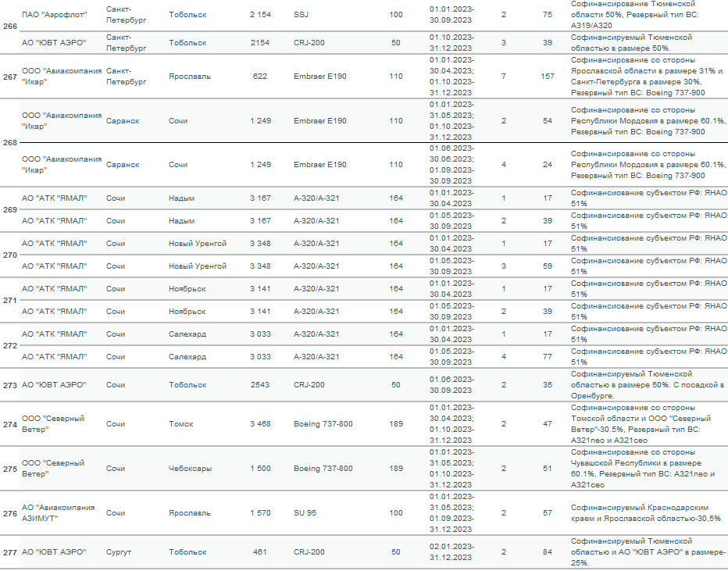Click the ПАО "Аэрофлот" carrier cell

coord(55,15)
